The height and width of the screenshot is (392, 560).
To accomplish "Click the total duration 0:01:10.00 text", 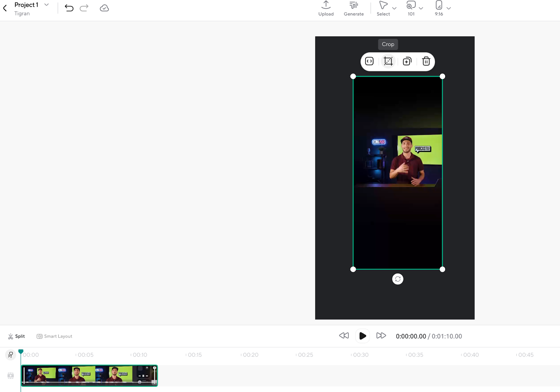I will tap(447, 336).
